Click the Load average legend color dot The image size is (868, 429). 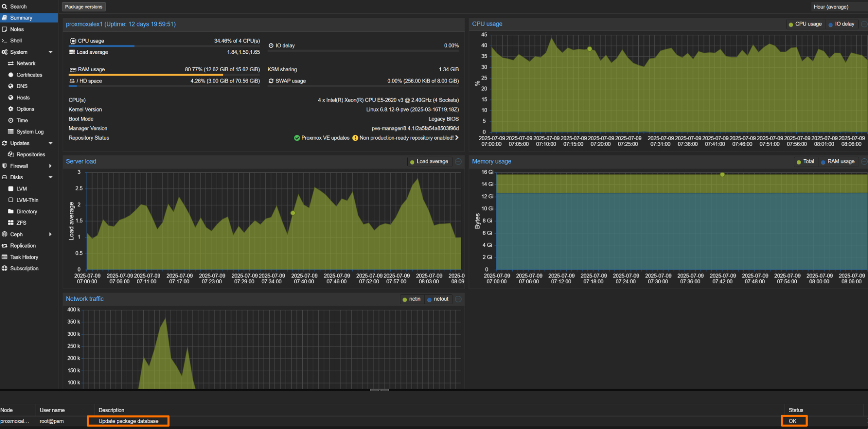pyautogui.click(x=412, y=162)
